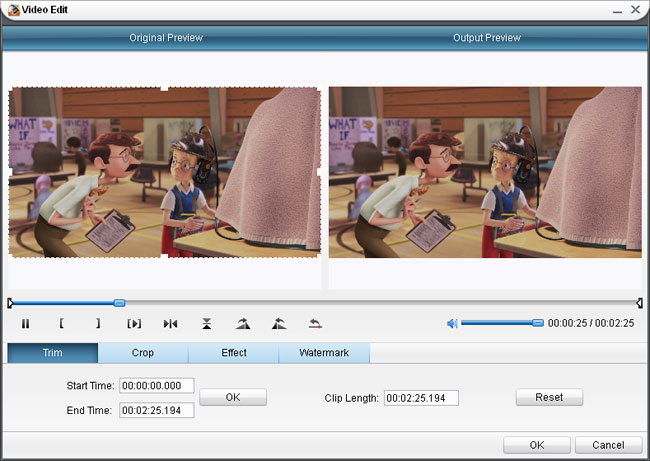650x461 pixels.
Task: Click OK next to the time fields
Action: tap(233, 397)
